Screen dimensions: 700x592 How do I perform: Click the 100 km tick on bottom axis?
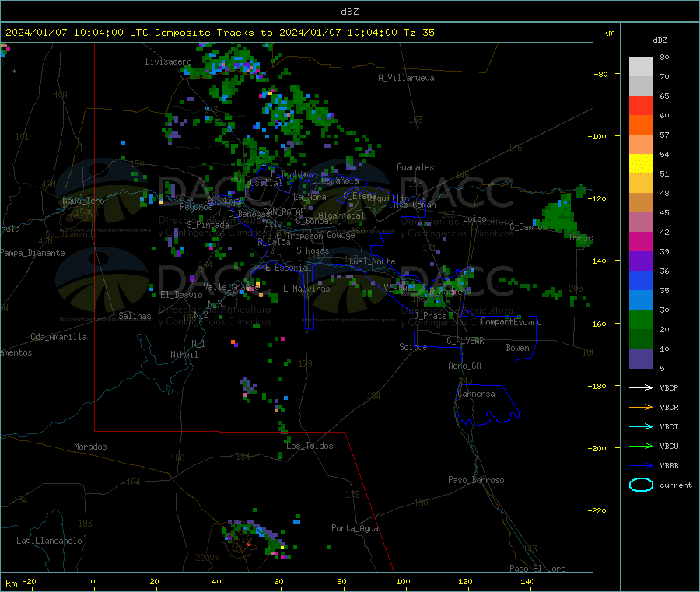403,581
